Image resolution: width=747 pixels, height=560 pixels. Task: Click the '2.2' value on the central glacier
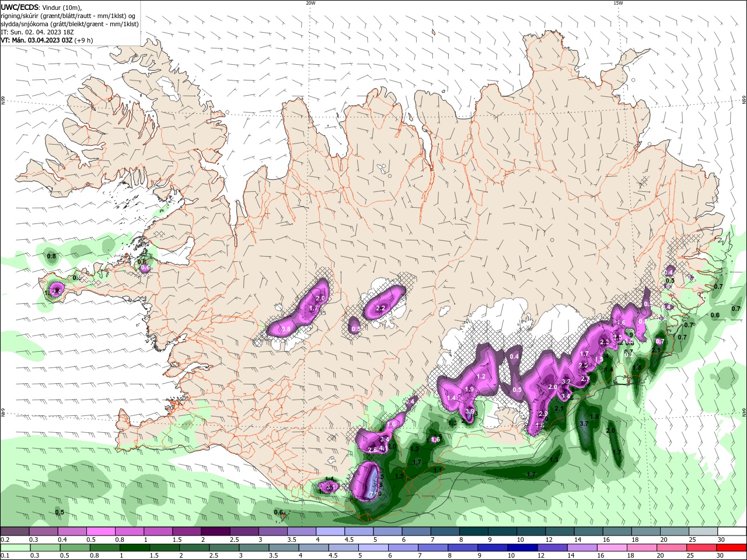[x=381, y=308]
